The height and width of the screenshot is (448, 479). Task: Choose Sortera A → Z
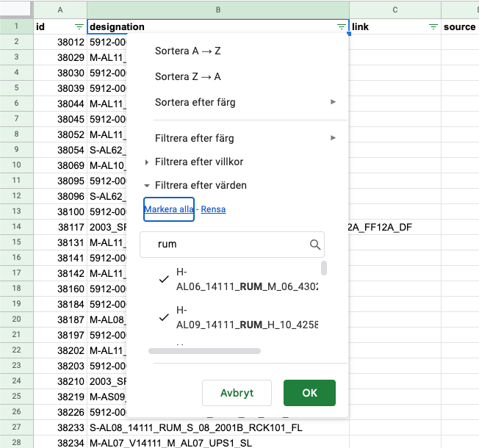click(187, 51)
